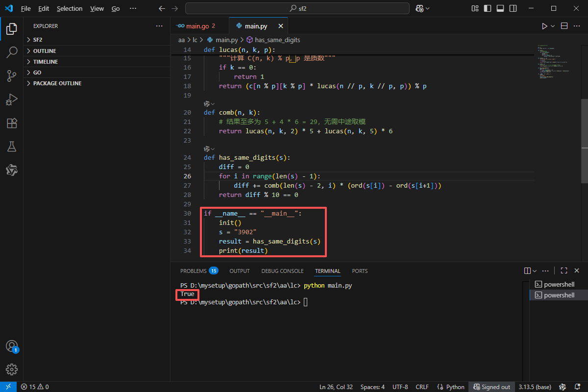Open the terminal split dropdown chevron

coord(535,270)
